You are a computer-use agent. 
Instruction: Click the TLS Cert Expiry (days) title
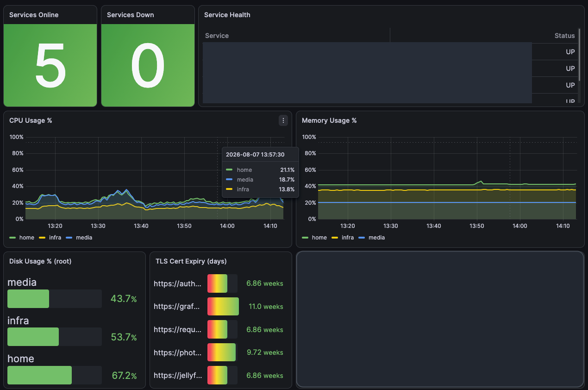pyautogui.click(x=191, y=261)
